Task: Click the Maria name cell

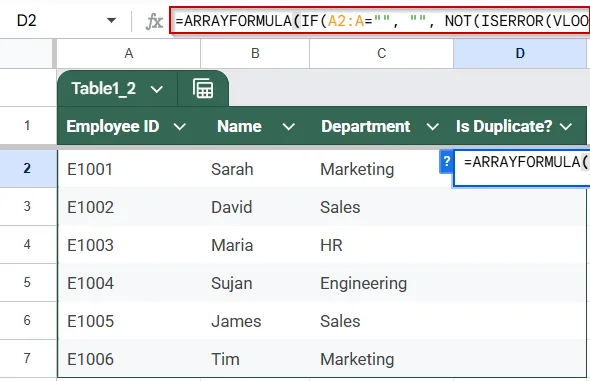Action: [x=255, y=245]
